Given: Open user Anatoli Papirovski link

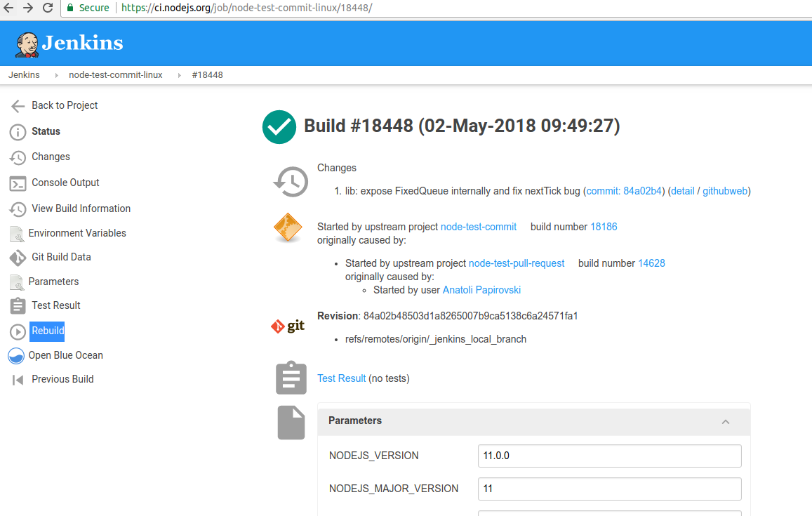Looking at the screenshot, I should click(x=481, y=290).
